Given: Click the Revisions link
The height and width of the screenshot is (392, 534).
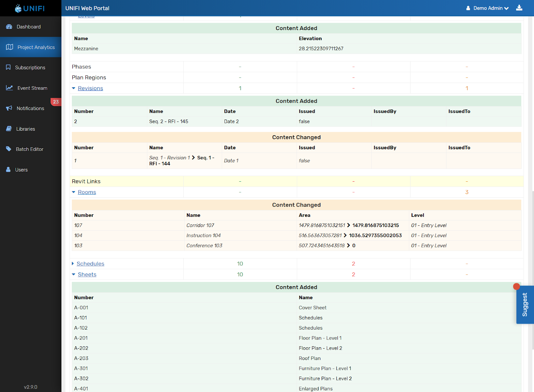Looking at the screenshot, I should click(90, 88).
